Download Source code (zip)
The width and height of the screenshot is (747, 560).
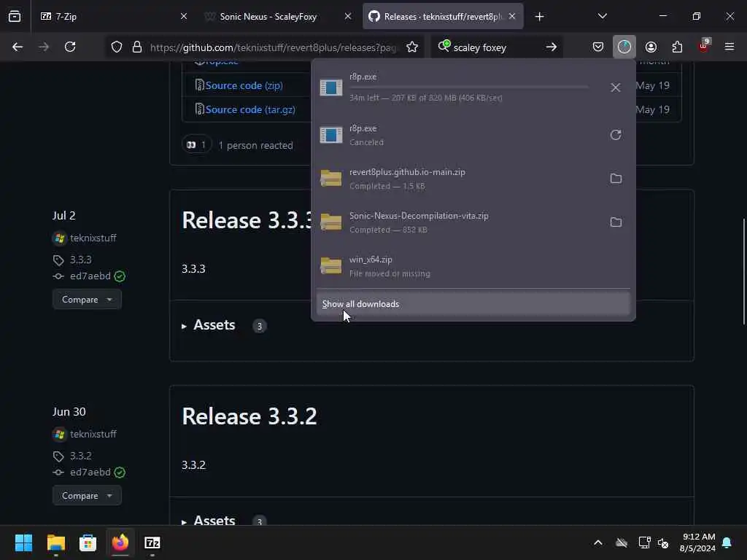244,85
